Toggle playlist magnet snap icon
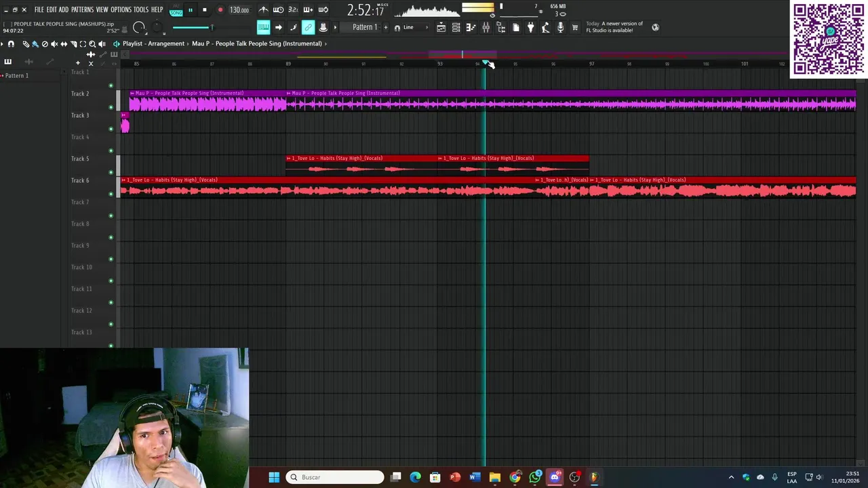The height and width of the screenshot is (488, 868). (11, 44)
